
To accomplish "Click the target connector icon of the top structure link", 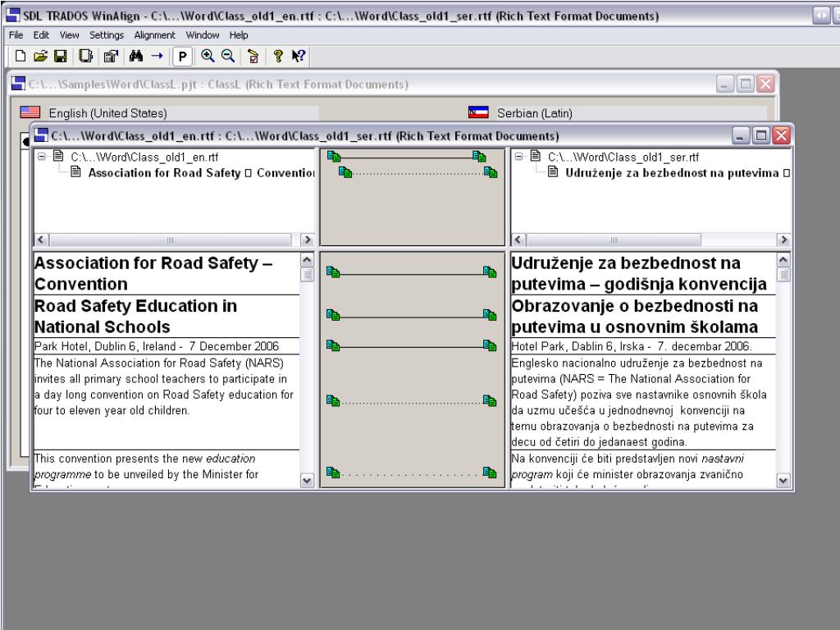I will pos(479,157).
